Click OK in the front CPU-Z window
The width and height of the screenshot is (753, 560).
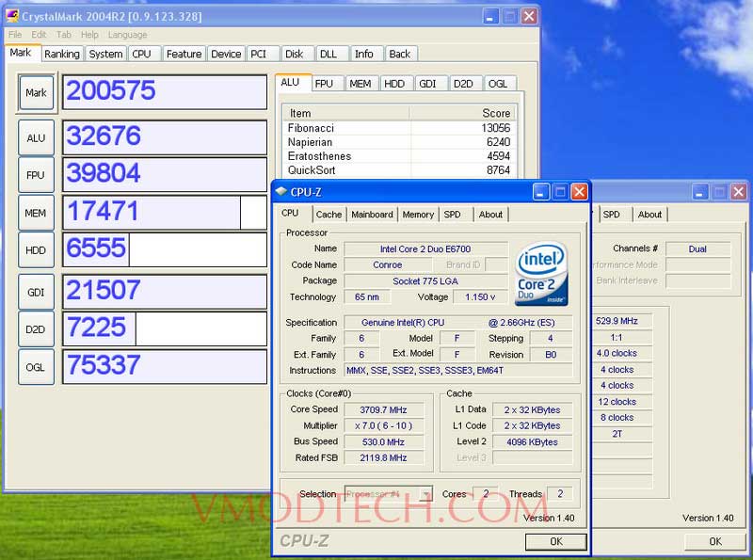tap(556, 541)
